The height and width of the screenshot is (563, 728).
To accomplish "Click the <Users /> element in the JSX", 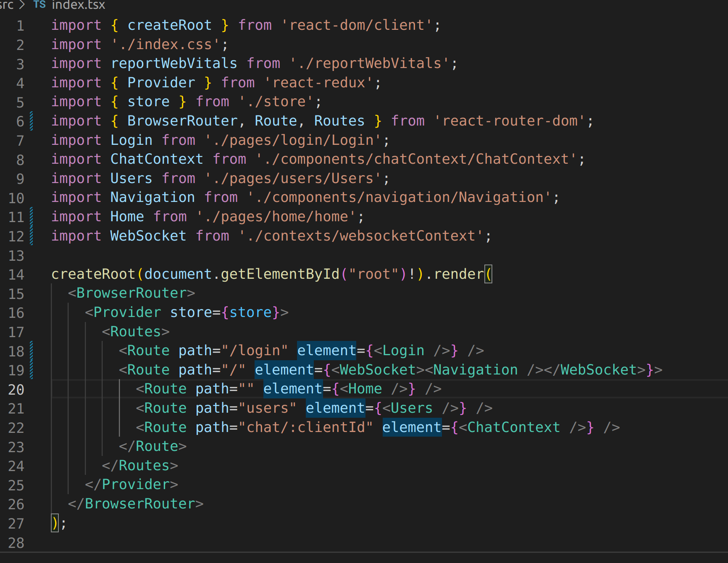I will 421,408.
